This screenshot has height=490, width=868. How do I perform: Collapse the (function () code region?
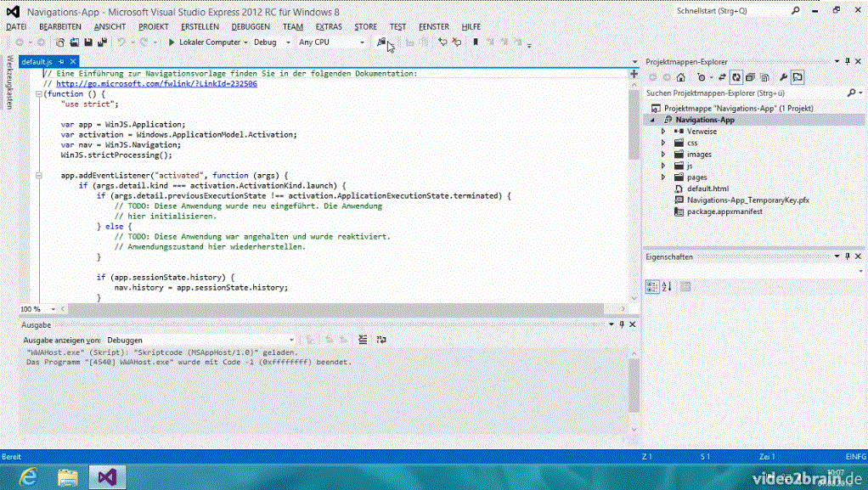pos(39,94)
